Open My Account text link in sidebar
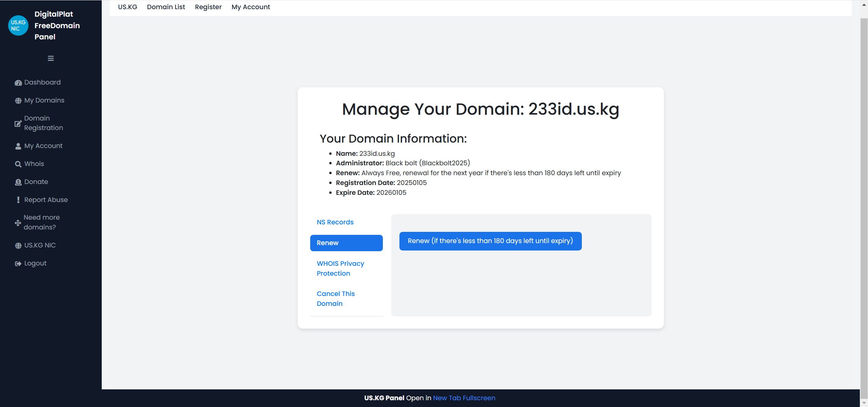 tap(43, 146)
